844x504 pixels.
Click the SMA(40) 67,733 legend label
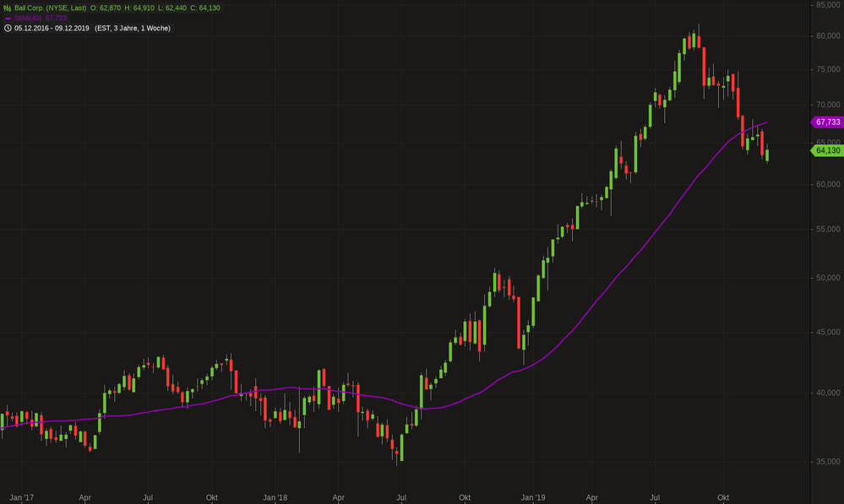click(41, 19)
